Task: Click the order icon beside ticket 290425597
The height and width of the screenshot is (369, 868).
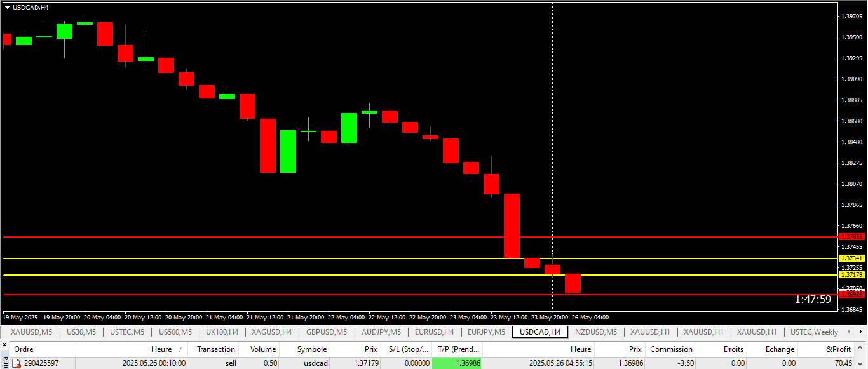Action: (17, 363)
